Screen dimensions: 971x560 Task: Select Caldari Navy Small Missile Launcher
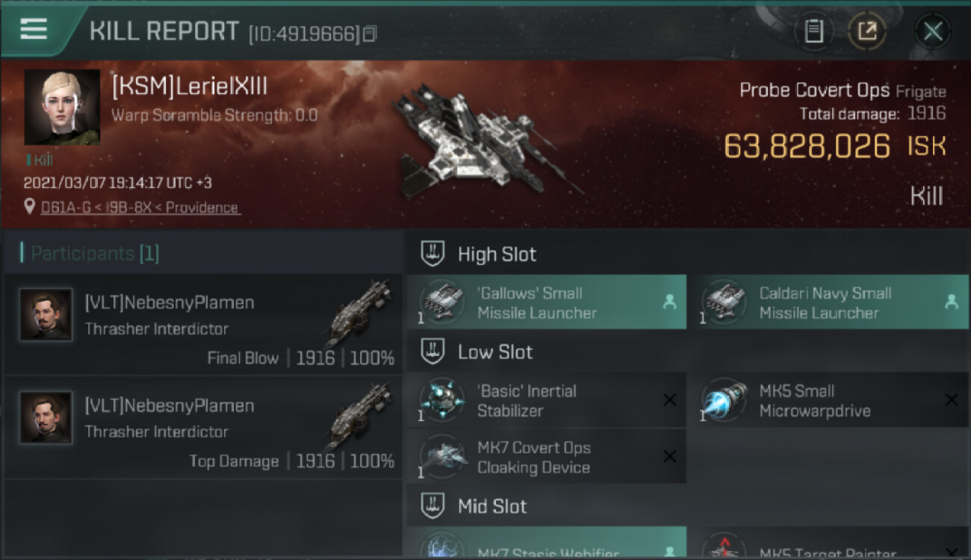828,302
